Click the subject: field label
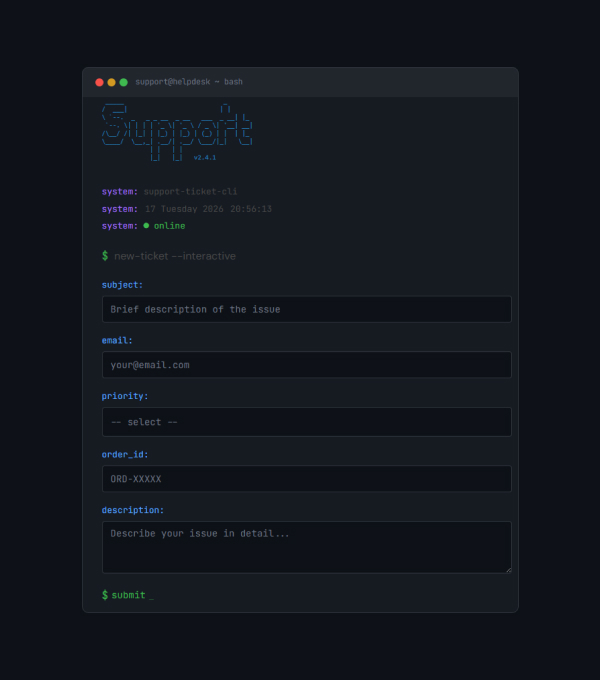The width and height of the screenshot is (600, 680). [x=122, y=285]
